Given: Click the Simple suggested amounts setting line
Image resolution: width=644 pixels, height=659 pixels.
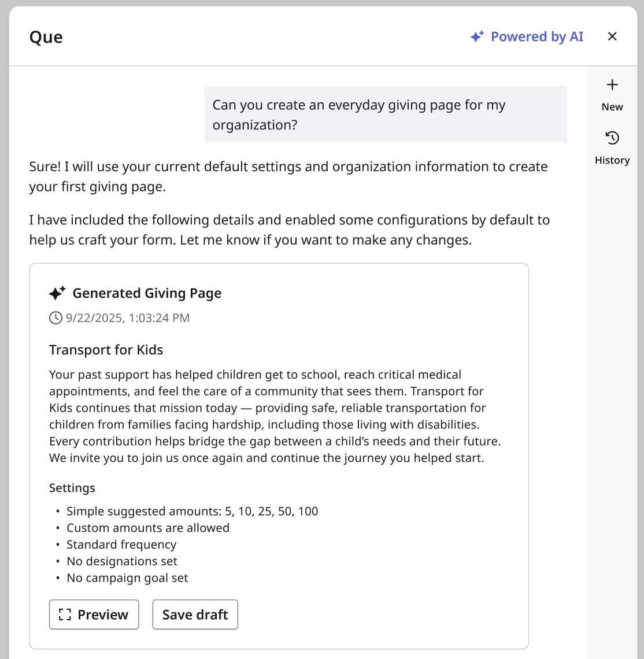Looking at the screenshot, I should 192,511.
